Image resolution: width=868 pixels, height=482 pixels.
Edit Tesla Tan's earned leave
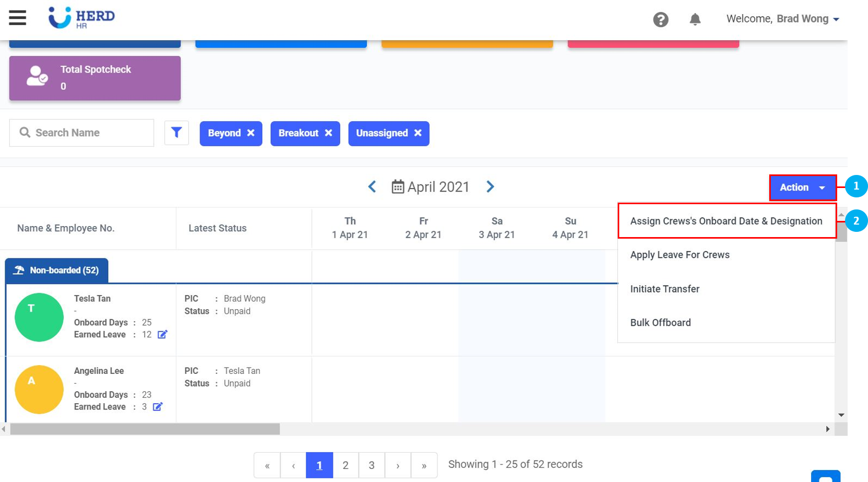click(x=163, y=334)
